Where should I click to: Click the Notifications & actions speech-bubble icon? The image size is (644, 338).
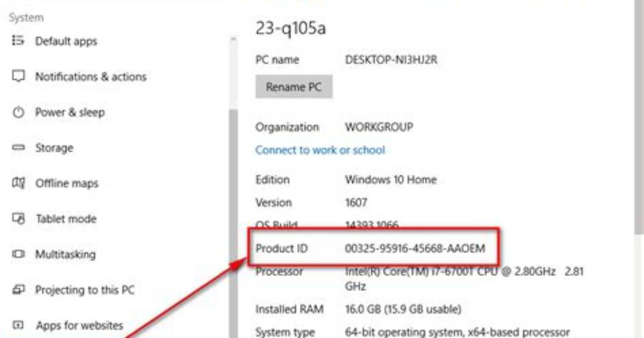(x=18, y=76)
